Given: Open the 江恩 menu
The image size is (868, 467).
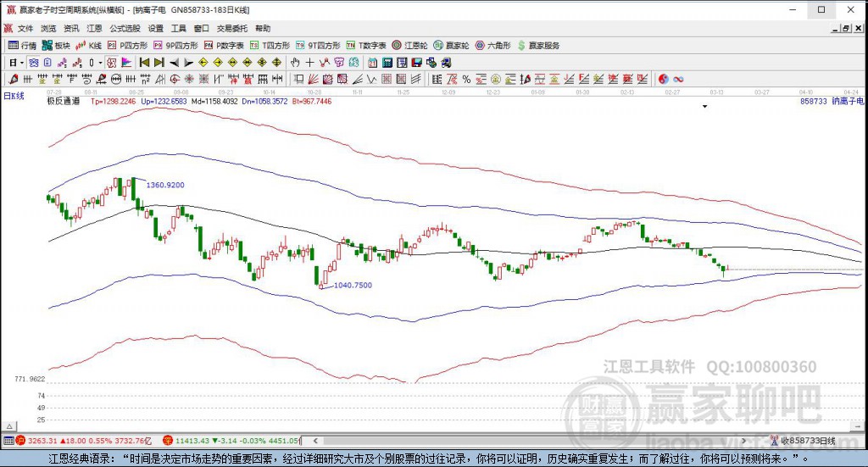Looking at the screenshot, I should coord(94,28).
